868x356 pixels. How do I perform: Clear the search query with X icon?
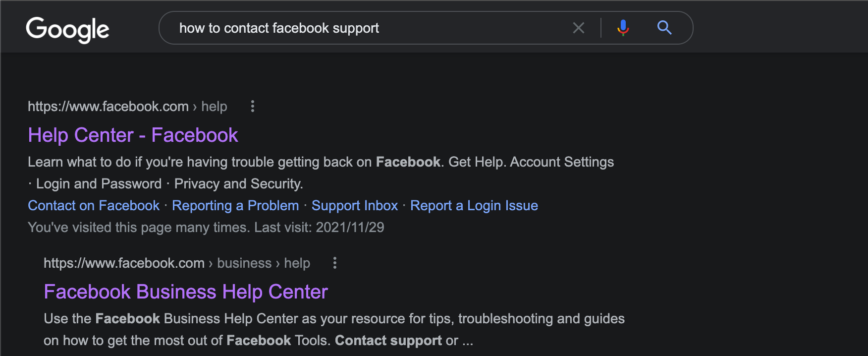click(x=579, y=28)
